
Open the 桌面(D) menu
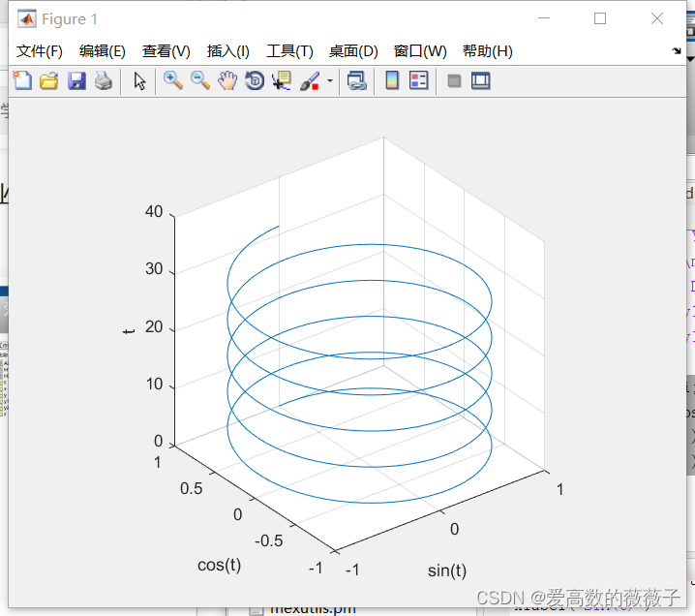point(353,51)
